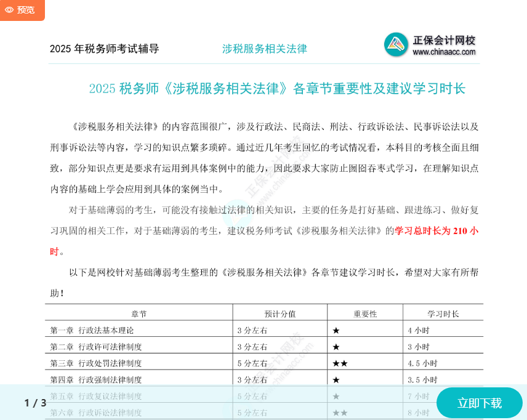Image resolution: width=527 pixels, height=420 pixels.
Task: Click red text 学习总时长为 210 小
Action: pos(436,231)
